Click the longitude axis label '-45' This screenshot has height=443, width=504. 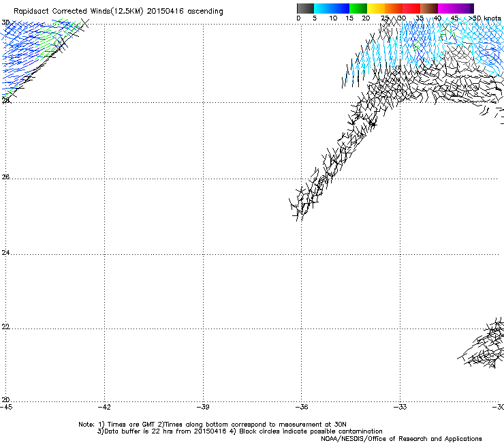pos(6,407)
